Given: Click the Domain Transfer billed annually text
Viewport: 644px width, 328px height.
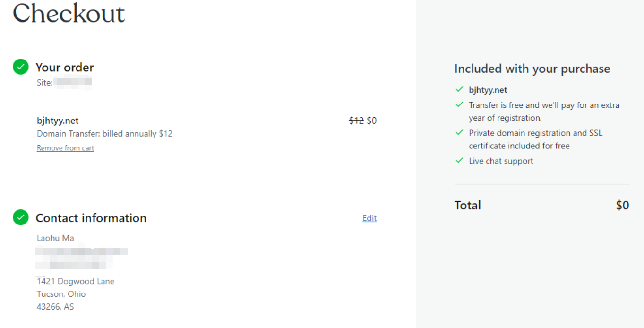Looking at the screenshot, I should coord(104,134).
